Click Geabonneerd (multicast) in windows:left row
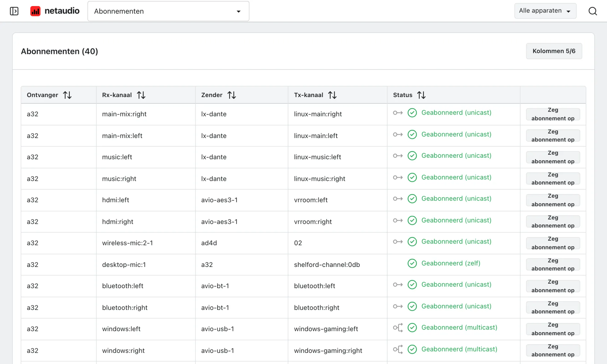 [x=459, y=328]
